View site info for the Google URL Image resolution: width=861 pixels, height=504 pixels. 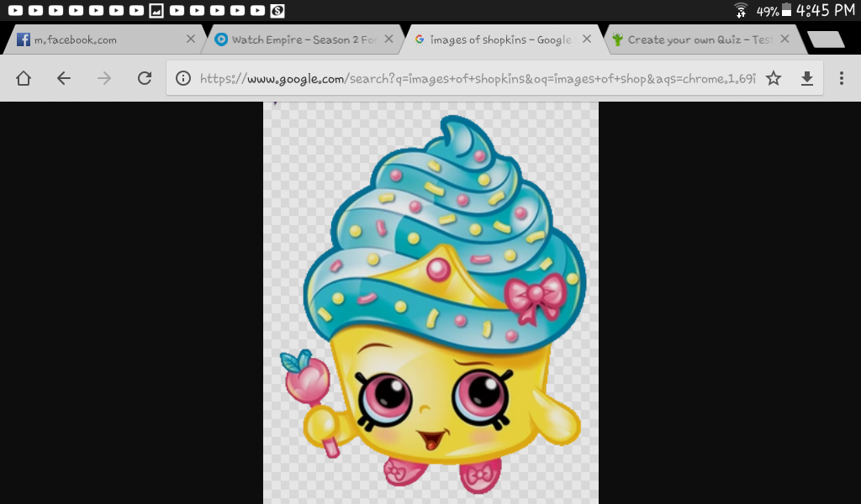point(182,78)
